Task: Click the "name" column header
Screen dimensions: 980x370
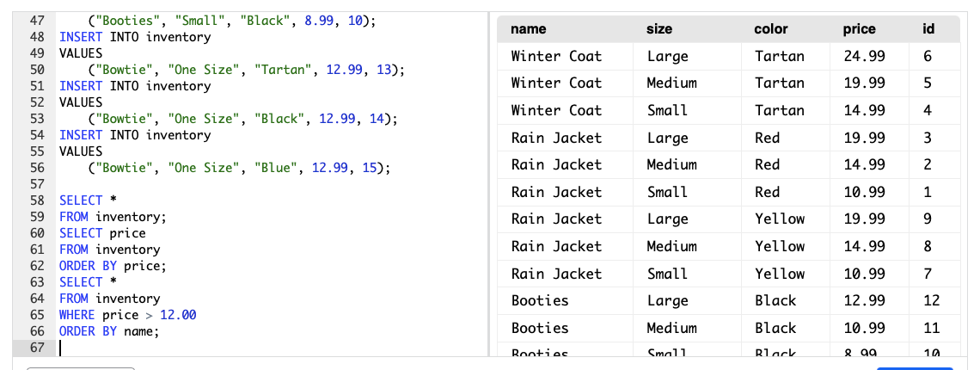Action: click(528, 29)
